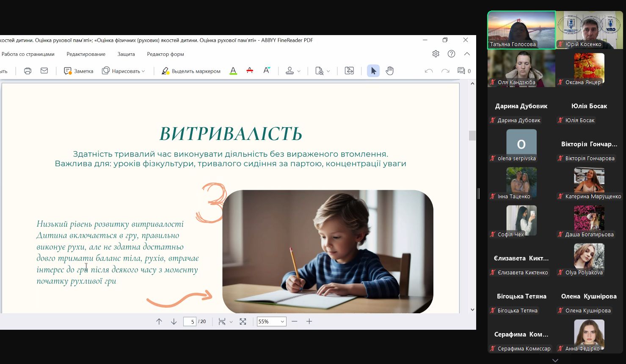Select the arrow pointer tool
The width and height of the screenshot is (626, 364).
pyautogui.click(x=373, y=71)
